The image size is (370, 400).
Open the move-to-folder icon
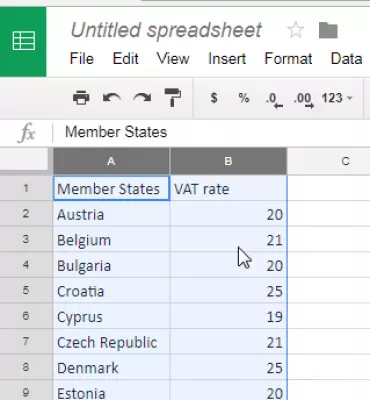(x=328, y=30)
